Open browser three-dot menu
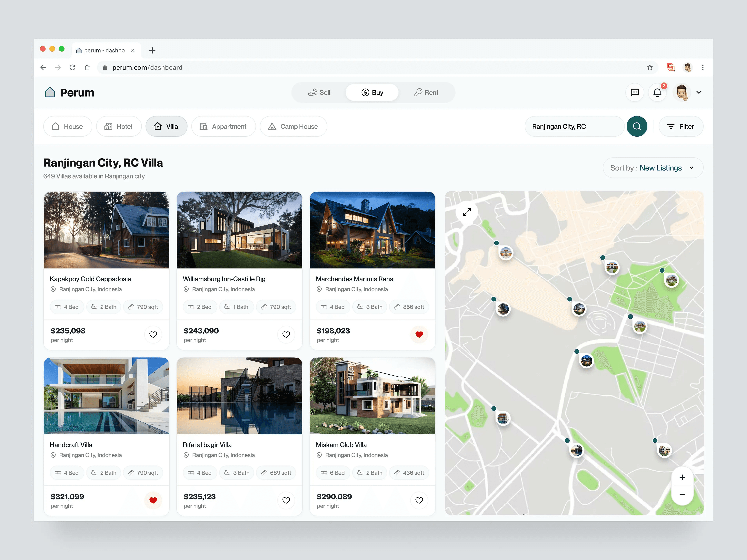The image size is (747, 560). [x=702, y=68]
